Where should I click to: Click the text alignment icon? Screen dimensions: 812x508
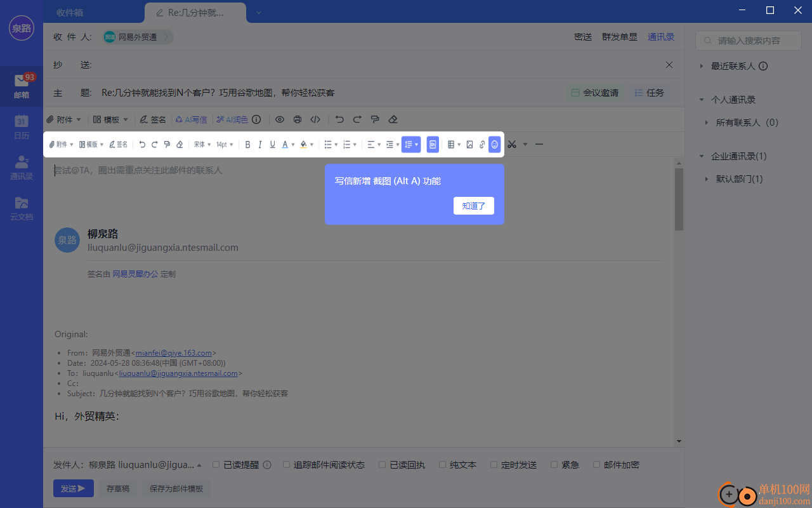(371, 145)
